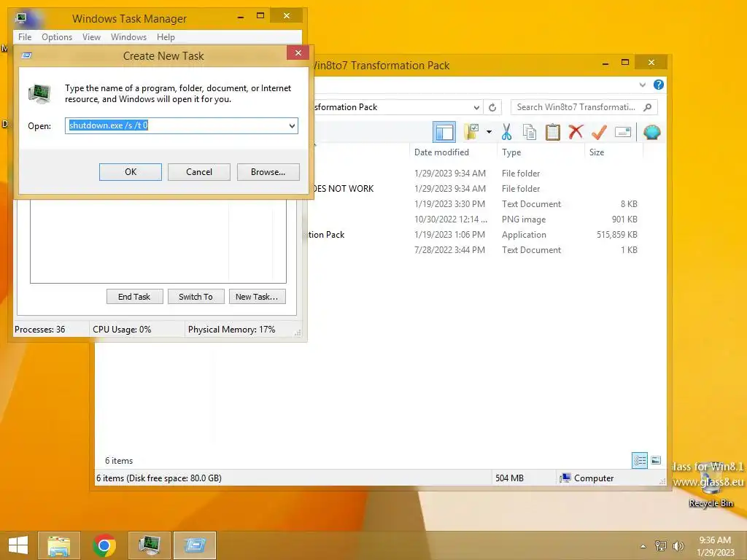Click the Copy icon in Explorer toolbar

point(530,132)
